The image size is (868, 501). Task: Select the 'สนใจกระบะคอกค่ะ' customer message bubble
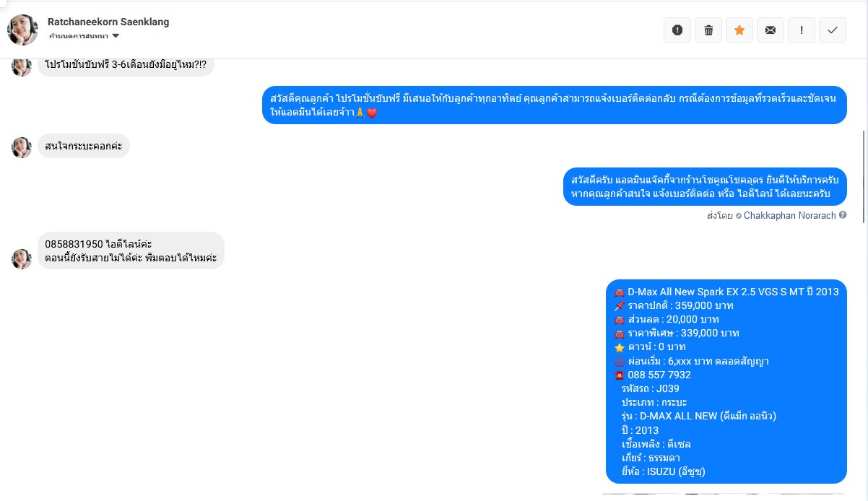tap(84, 146)
